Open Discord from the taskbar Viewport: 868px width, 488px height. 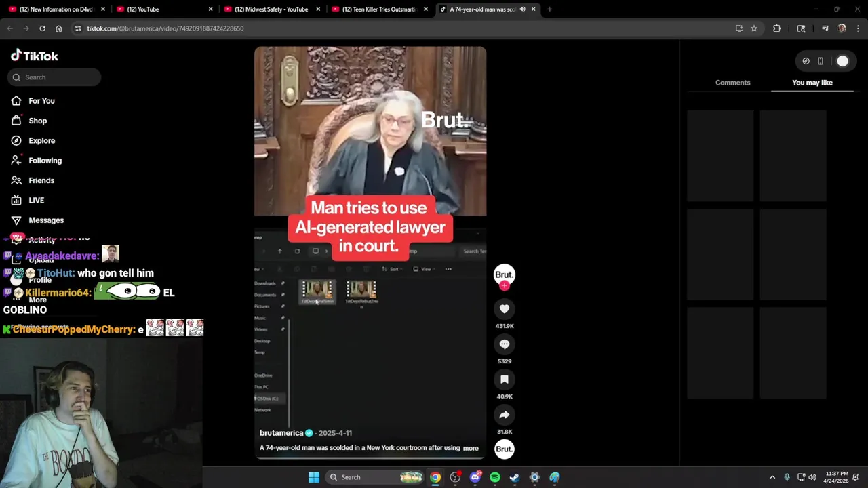click(x=475, y=477)
